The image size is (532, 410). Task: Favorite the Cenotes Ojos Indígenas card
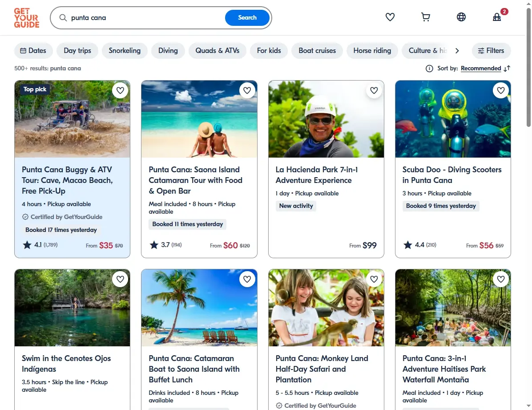pos(120,279)
